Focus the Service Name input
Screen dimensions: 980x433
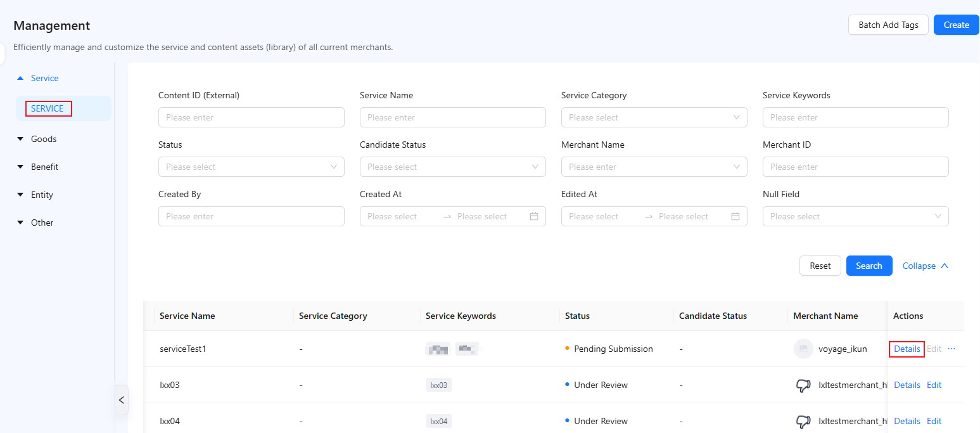[453, 117]
